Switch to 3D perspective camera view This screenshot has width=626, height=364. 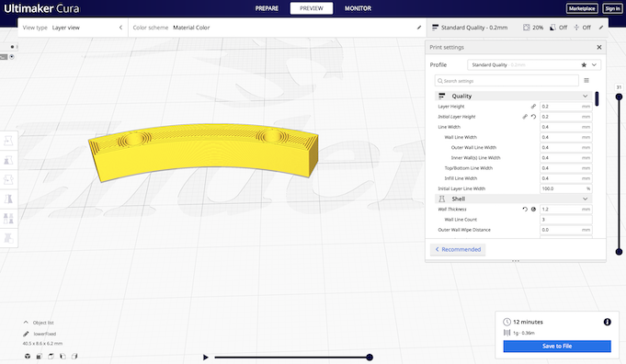(x=28, y=356)
